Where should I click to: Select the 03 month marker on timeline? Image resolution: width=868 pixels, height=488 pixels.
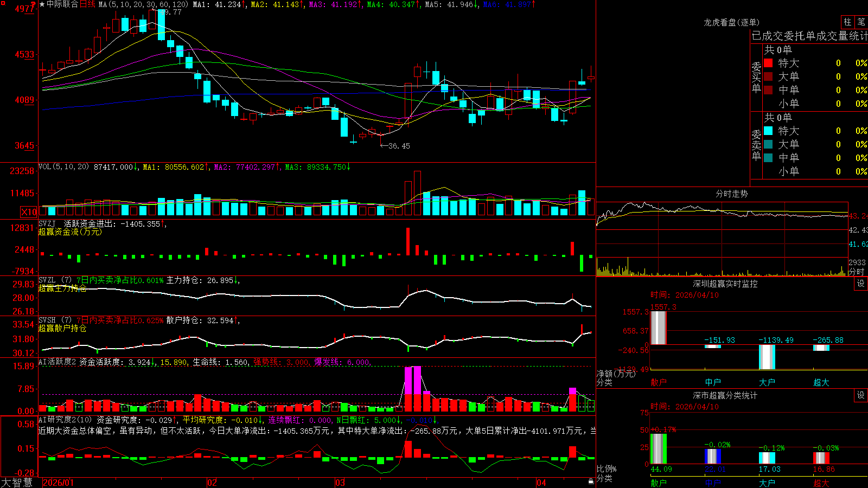pos(340,483)
